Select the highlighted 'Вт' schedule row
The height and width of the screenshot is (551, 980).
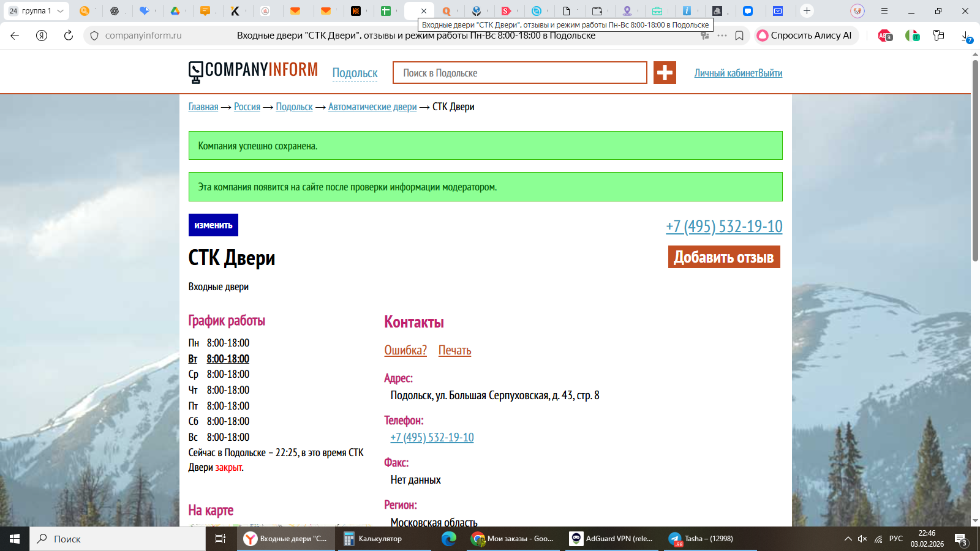click(x=219, y=359)
